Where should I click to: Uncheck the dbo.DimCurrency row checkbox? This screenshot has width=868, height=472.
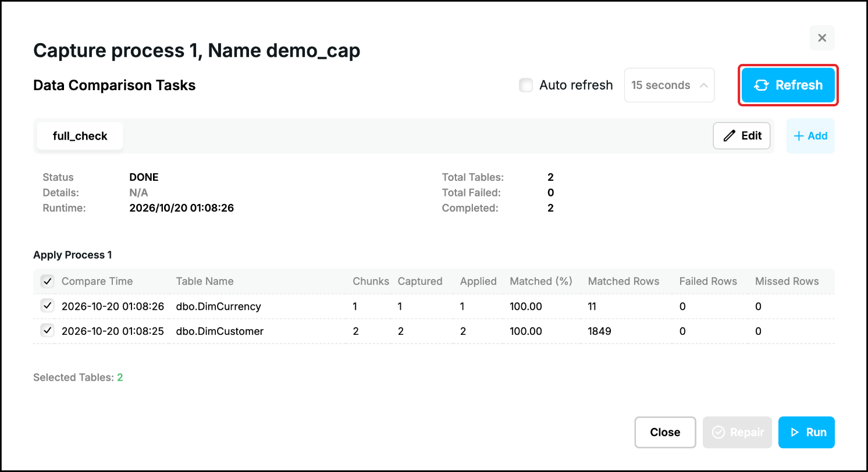click(x=47, y=306)
